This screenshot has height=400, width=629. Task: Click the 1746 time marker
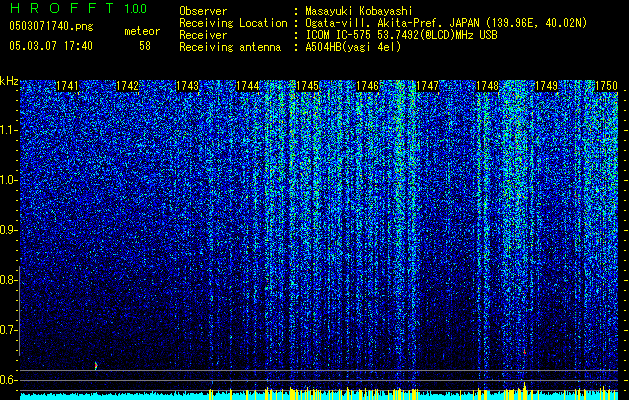point(367,86)
